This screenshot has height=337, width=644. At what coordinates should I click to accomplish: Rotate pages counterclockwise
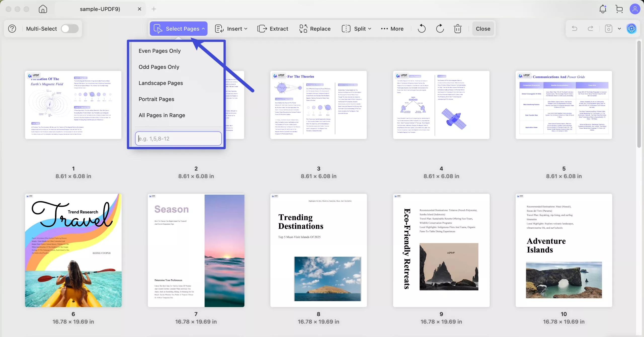pyautogui.click(x=422, y=29)
